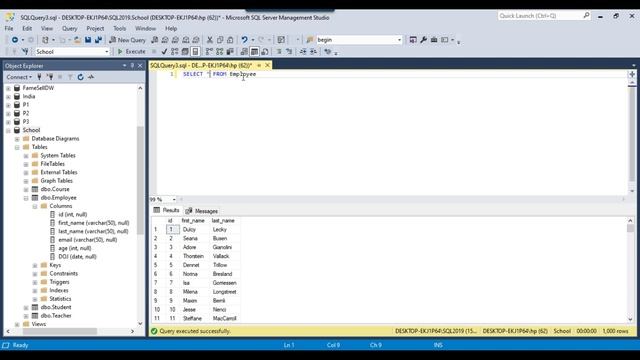
Task: Click the Undo arrow icon
Action: point(244,40)
